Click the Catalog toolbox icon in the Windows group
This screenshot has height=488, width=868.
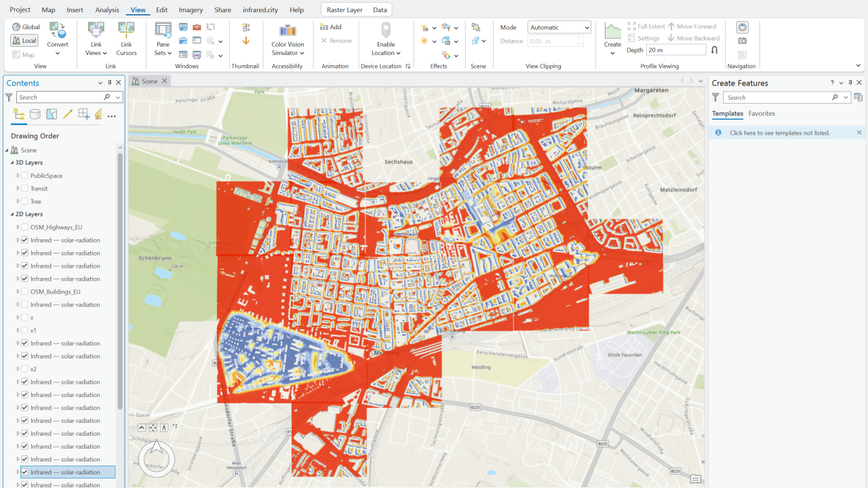click(197, 27)
